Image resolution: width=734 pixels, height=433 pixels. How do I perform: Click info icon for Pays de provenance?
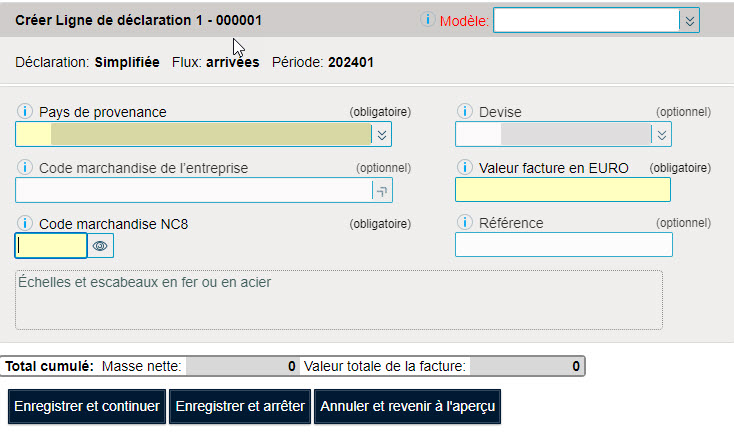pyautogui.click(x=24, y=111)
